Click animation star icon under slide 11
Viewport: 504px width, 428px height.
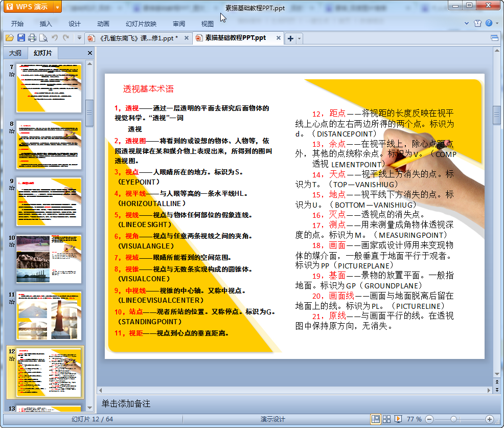(12, 302)
